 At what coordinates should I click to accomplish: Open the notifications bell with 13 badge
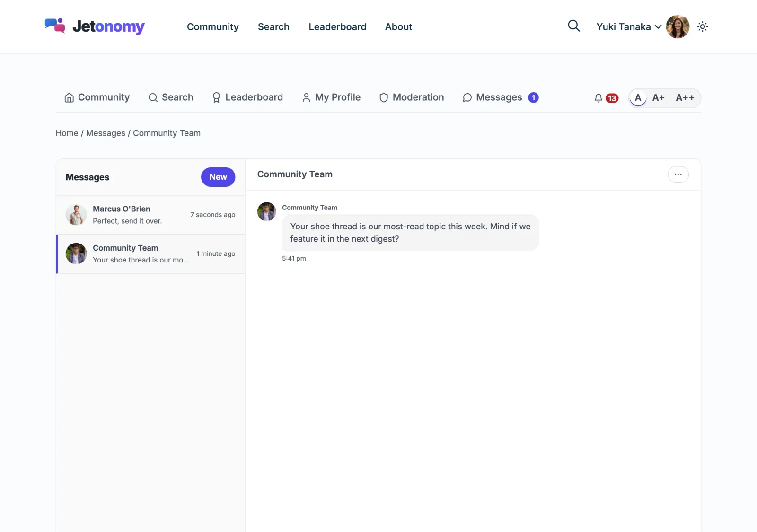click(x=606, y=98)
